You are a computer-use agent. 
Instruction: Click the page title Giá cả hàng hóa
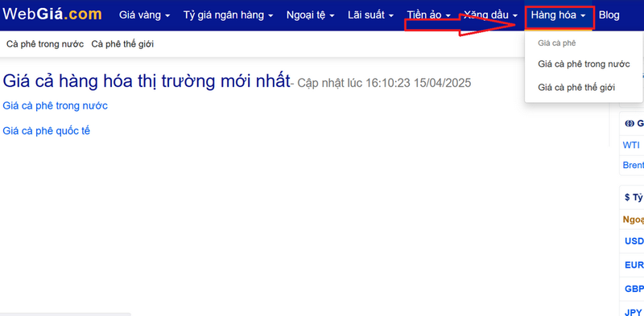pyautogui.click(x=147, y=81)
